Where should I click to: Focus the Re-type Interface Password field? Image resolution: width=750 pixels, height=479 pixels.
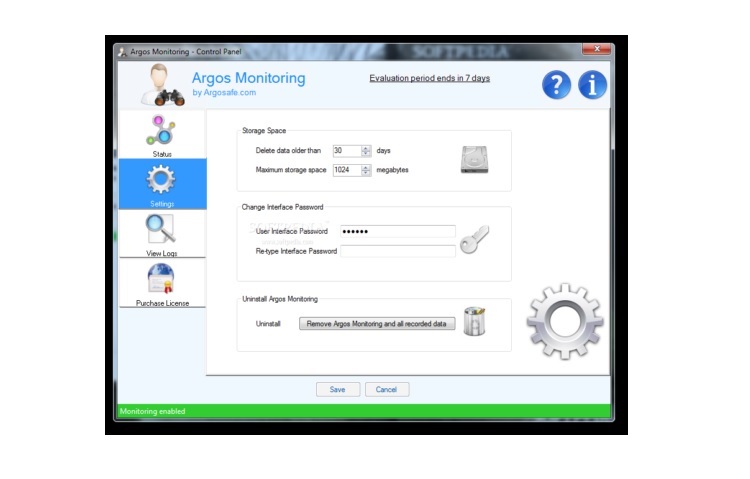(398, 251)
